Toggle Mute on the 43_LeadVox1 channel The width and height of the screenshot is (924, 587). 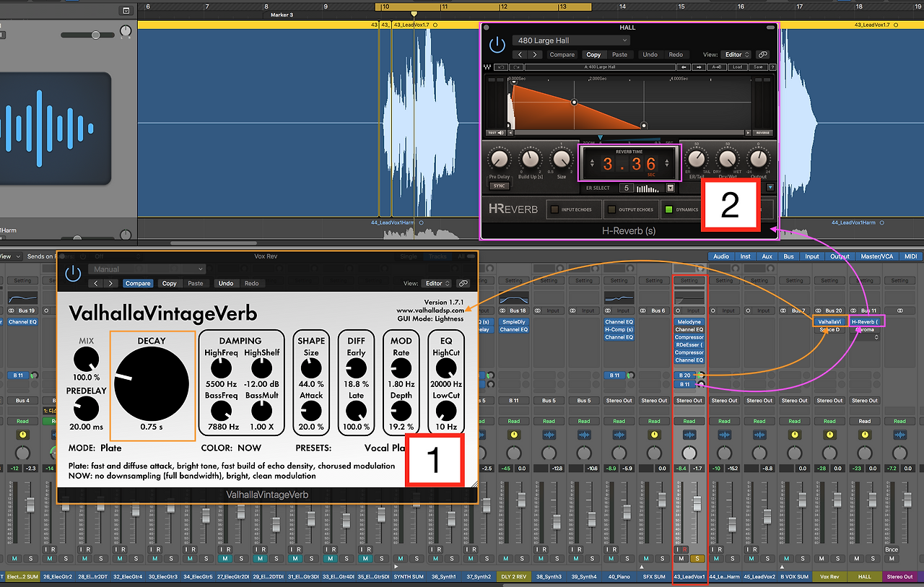(x=681, y=558)
